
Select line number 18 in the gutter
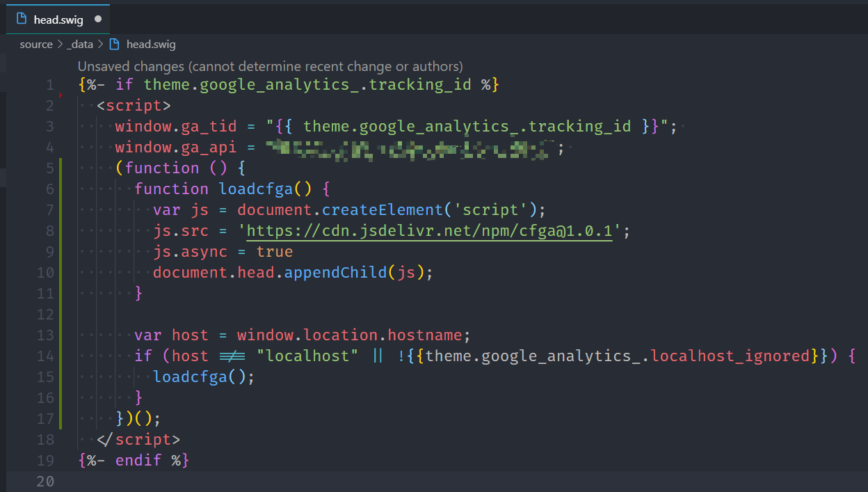(45, 440)
